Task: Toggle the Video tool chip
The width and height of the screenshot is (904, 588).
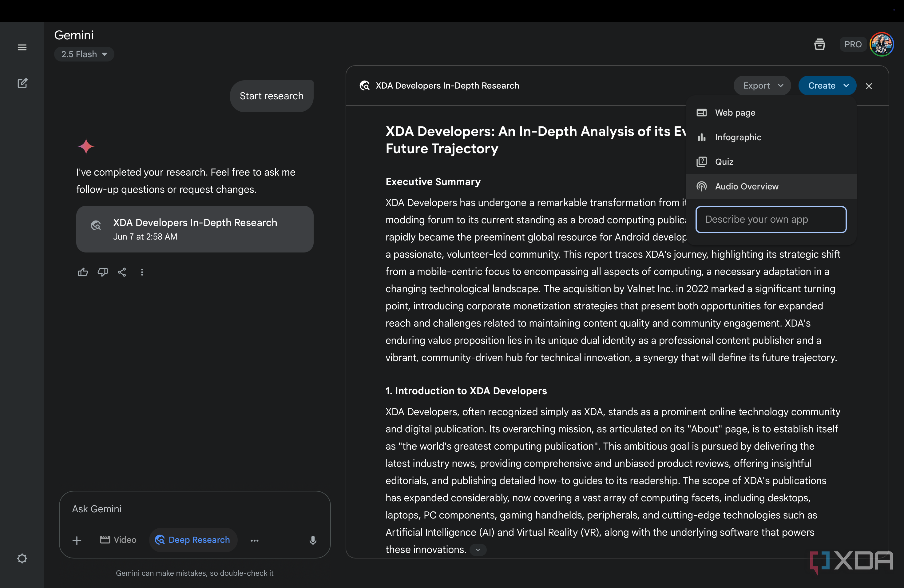Action: (x=118, y=540)
